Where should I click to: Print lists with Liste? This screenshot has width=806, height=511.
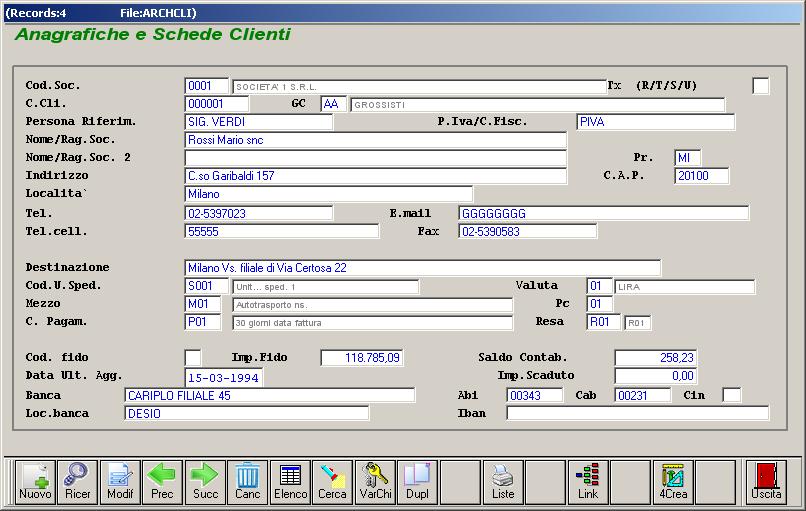click(503, 482)
